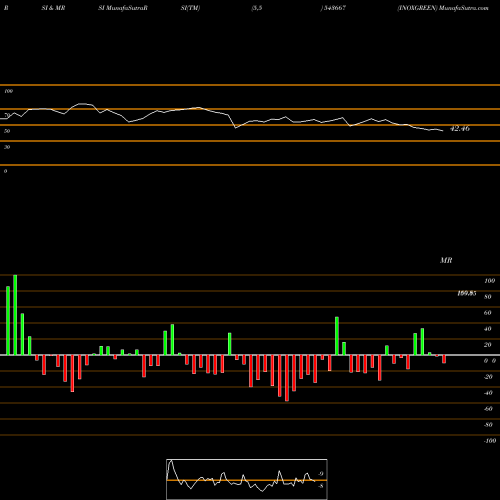Click the MR axis label -40
The image size is (500, 500).
click(488, 393)
